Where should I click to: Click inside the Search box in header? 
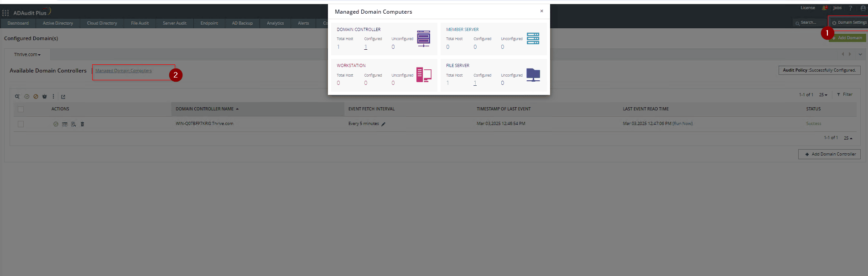pos(811,23)
